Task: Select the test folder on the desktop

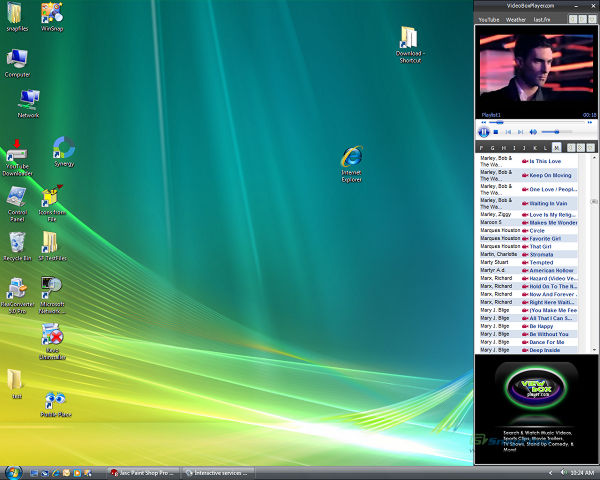Action: 16,384
